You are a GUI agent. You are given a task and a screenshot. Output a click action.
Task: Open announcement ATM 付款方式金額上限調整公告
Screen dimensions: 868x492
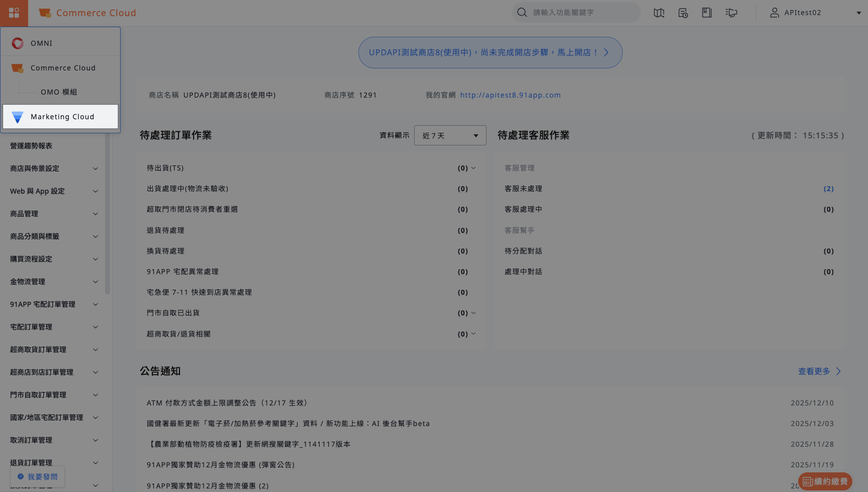coord(227,403)
